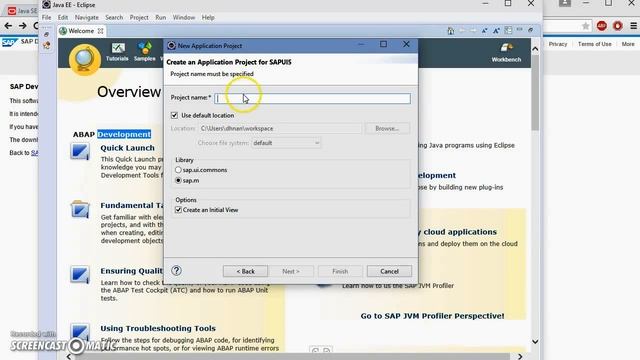Screen dimensions: 640x360
Task: Click the Quick Launch icon
Action: click(80, 151)
